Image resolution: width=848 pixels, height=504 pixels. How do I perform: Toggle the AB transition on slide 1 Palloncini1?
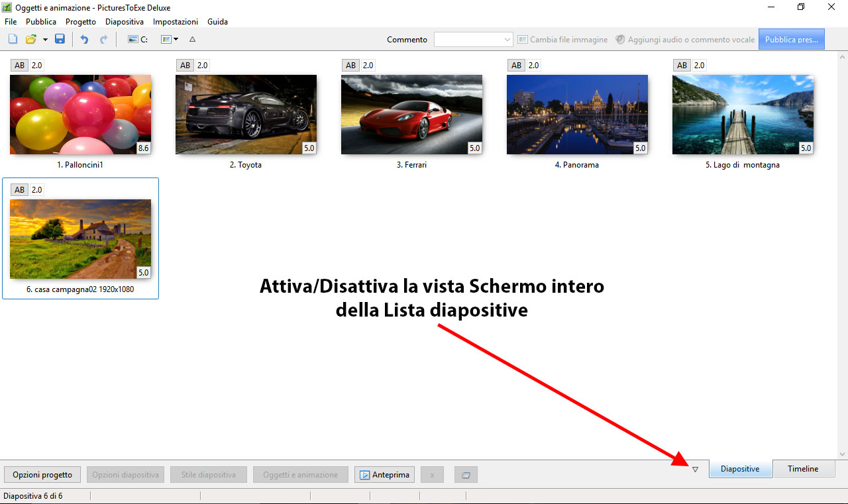pos(19,65)
